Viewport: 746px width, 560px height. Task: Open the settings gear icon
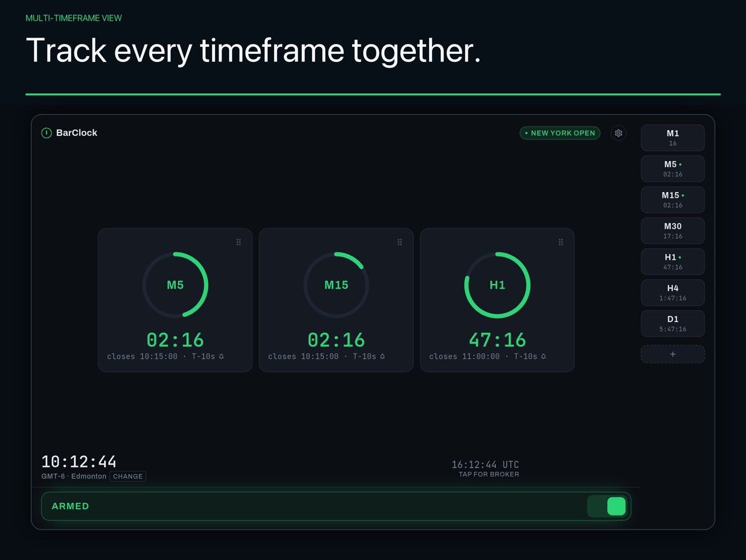click(618, 133)
